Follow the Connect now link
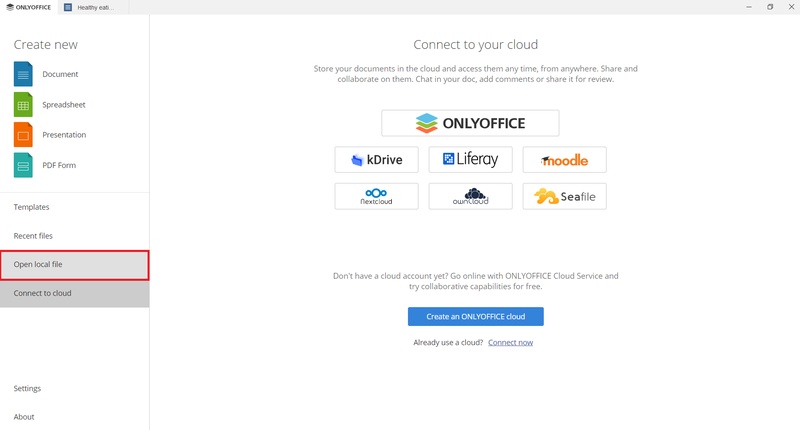This screenshot has width=800, height=430. click(x=510, y=342)
